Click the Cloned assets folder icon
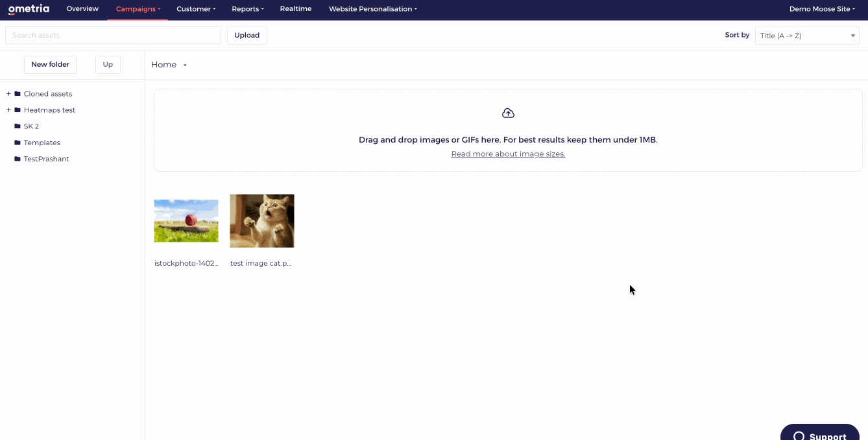The height and width of the screenshot is (440, 868). [x=18, y=94]
